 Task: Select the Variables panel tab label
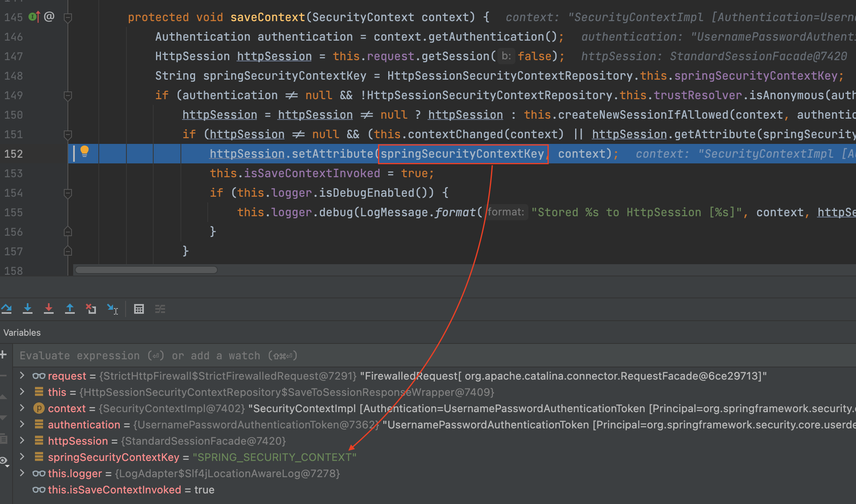22,332
